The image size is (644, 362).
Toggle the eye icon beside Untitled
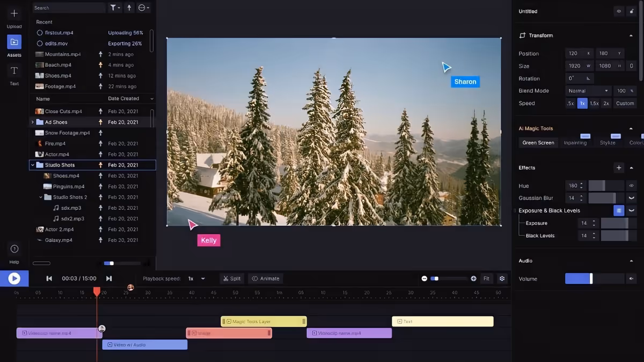(x=619, y=11)
